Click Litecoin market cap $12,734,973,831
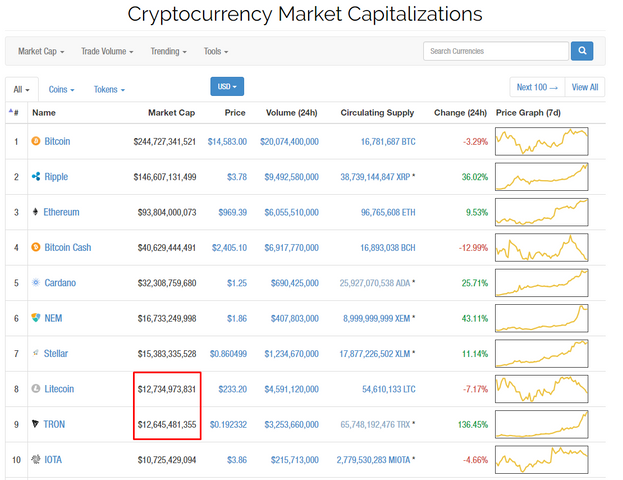 [167, 389]
